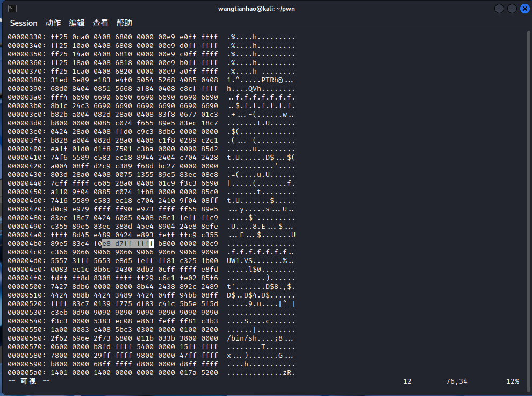Image resolution: width=532 pixels, height=396 pixels.
Task: Click the offset 000003a0: address
Action: click(x=27, y=97)
